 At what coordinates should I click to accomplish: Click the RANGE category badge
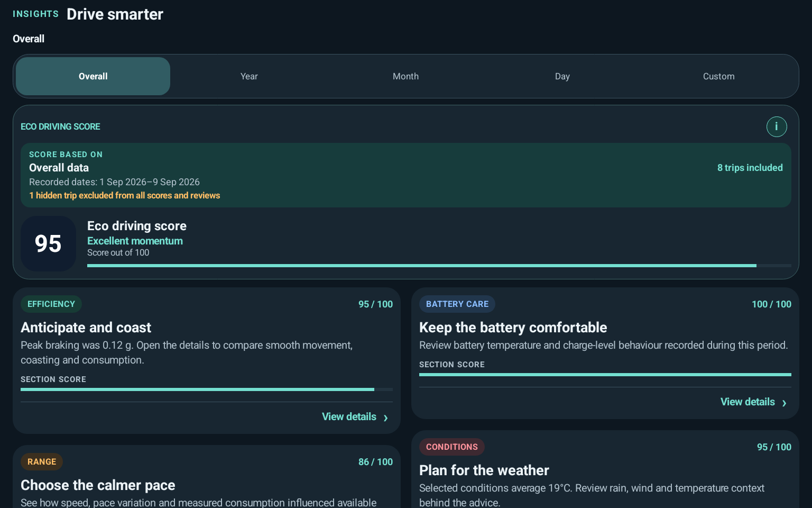point(42,462)
